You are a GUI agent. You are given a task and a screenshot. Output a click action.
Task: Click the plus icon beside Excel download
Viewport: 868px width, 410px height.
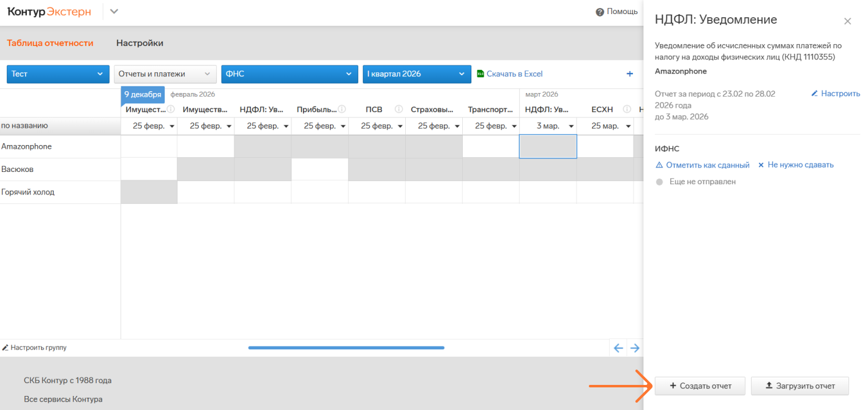click(x=629, y=74)
